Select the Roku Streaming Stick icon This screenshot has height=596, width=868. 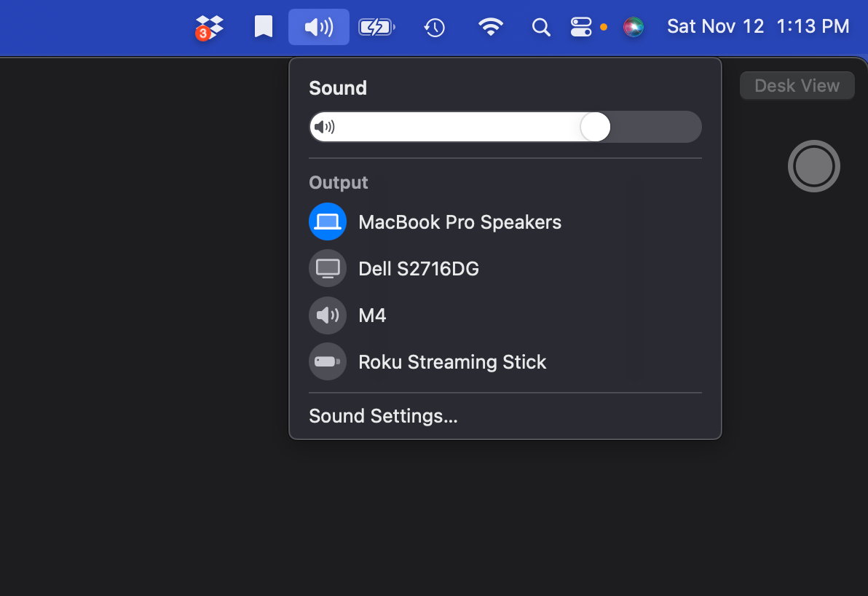(x=328, y=361)
